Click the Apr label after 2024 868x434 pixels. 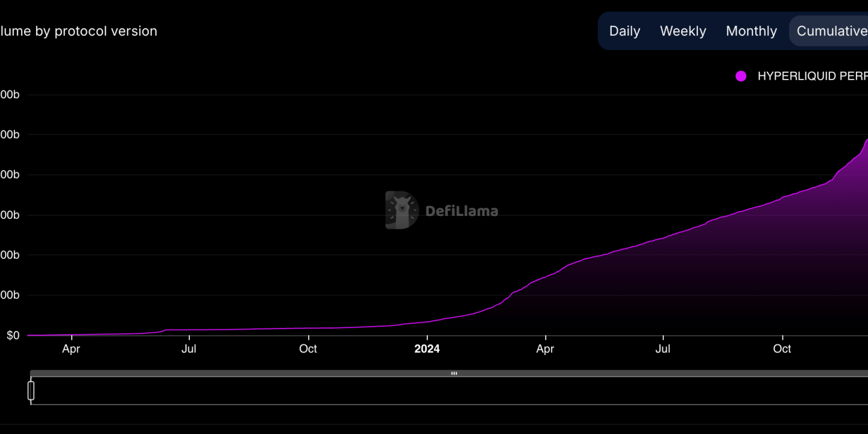tap(545, 349)
